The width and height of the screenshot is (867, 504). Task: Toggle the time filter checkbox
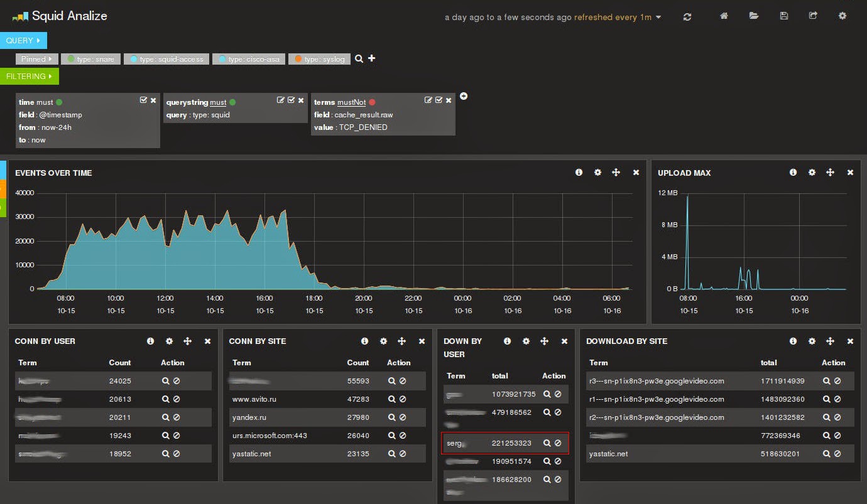point(144,100)
